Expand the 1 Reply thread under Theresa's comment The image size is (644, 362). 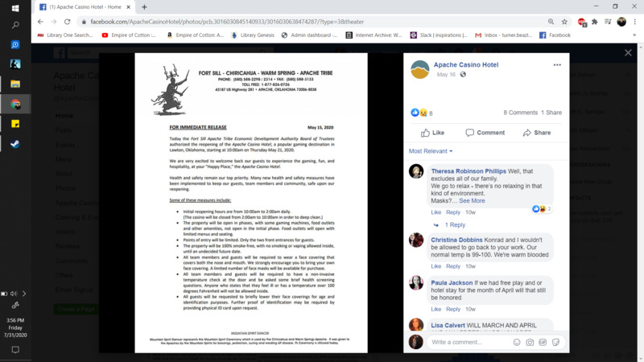point(455,225)
